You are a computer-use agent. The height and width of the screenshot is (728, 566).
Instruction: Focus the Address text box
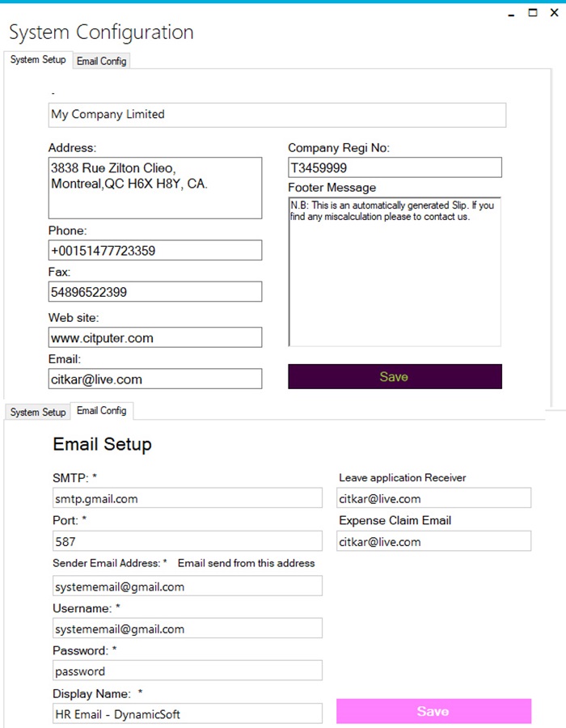(x=154, y=188)
